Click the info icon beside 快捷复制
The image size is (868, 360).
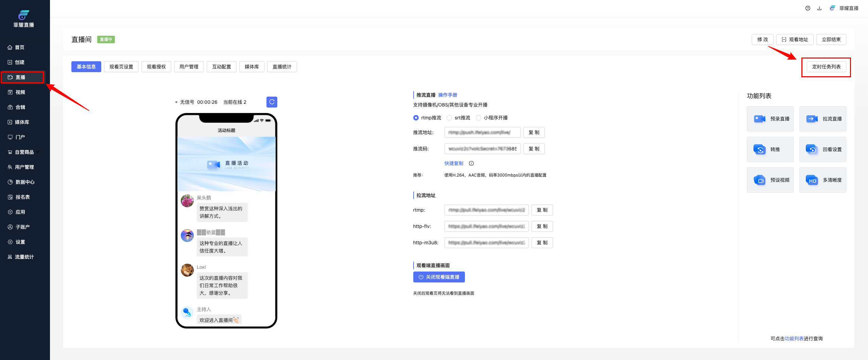click(471, 163)
